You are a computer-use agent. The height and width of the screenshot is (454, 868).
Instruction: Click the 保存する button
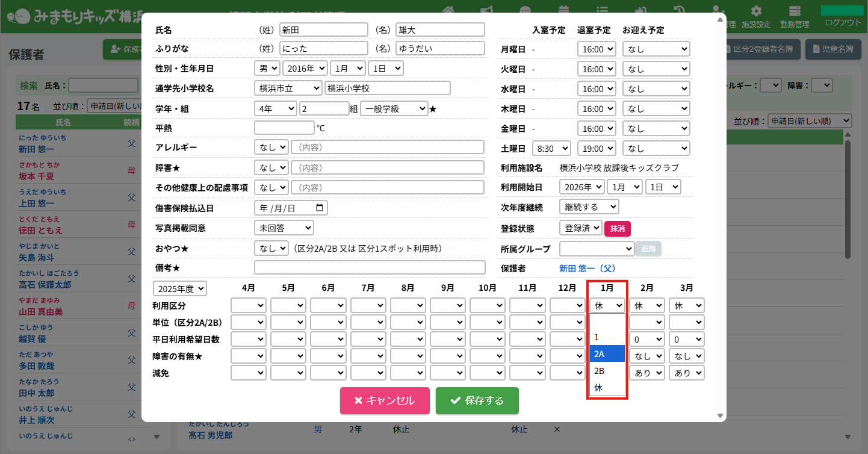click(x=477, y=400)
